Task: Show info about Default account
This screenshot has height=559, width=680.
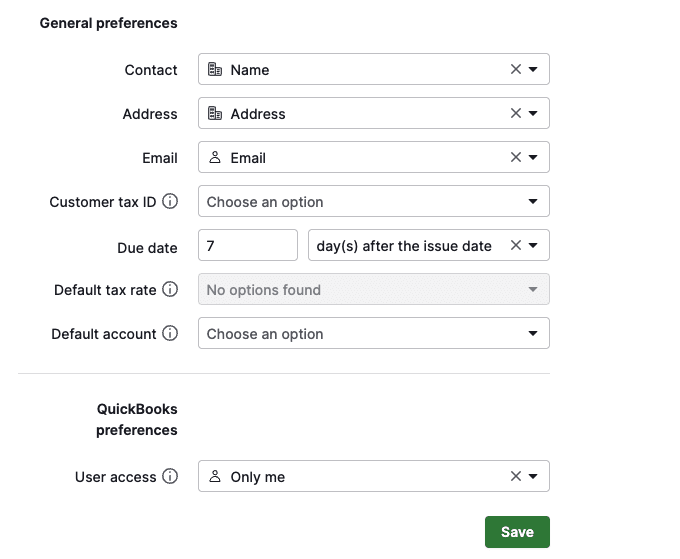Action: pyautogui.click(x=170, y=333)
